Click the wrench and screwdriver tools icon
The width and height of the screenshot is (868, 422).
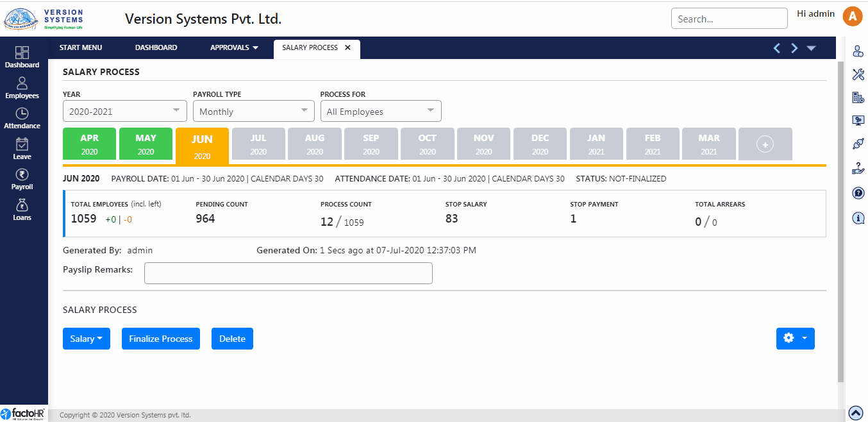(858, 74)
